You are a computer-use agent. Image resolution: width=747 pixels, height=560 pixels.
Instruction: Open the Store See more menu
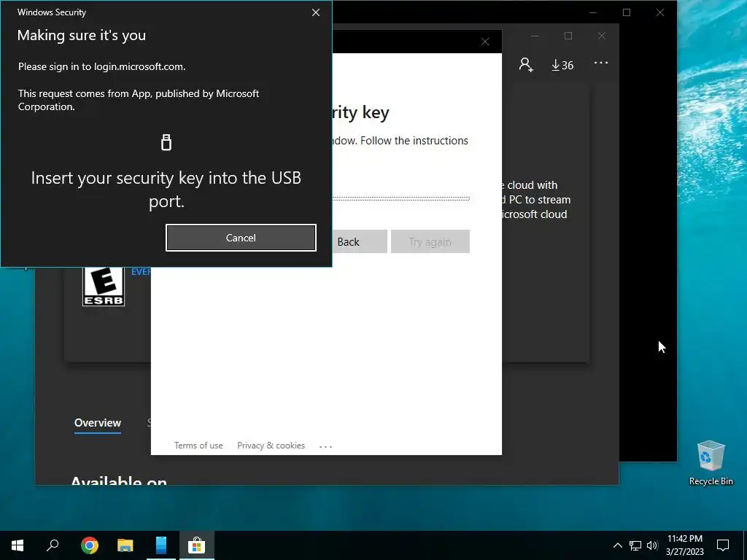601,63
